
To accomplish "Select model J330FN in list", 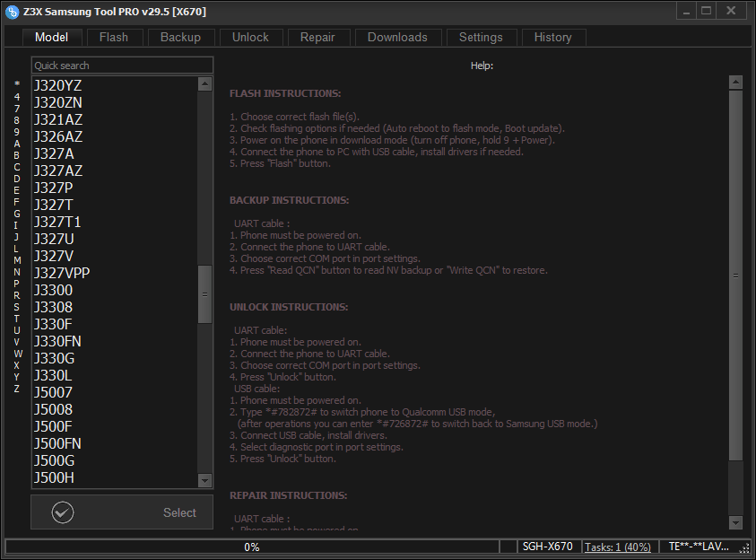I will point(115,342).
